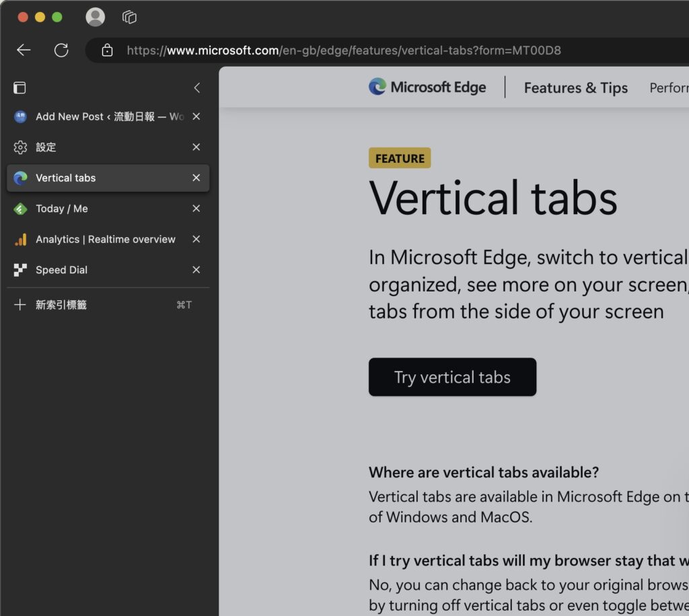
Task: Close the Vertical tabs tab
Action: click(196, 178)
